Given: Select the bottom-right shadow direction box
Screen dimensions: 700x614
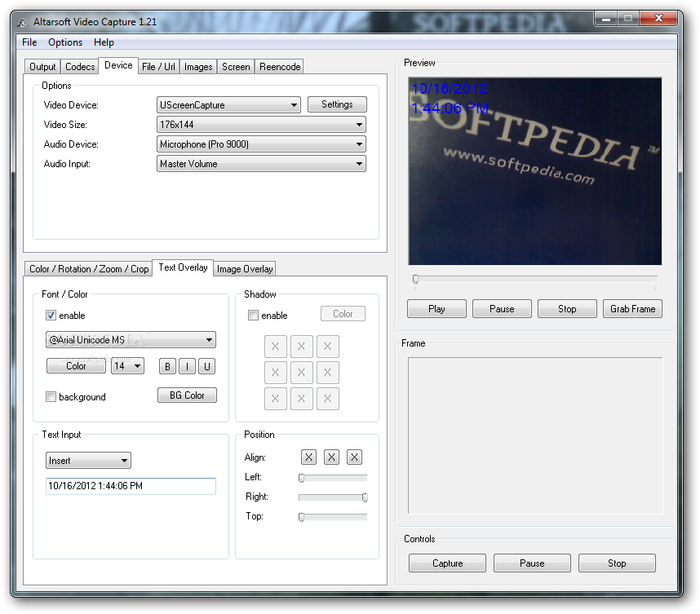Looking at the screenshot, I should click(x=328, y=399).
